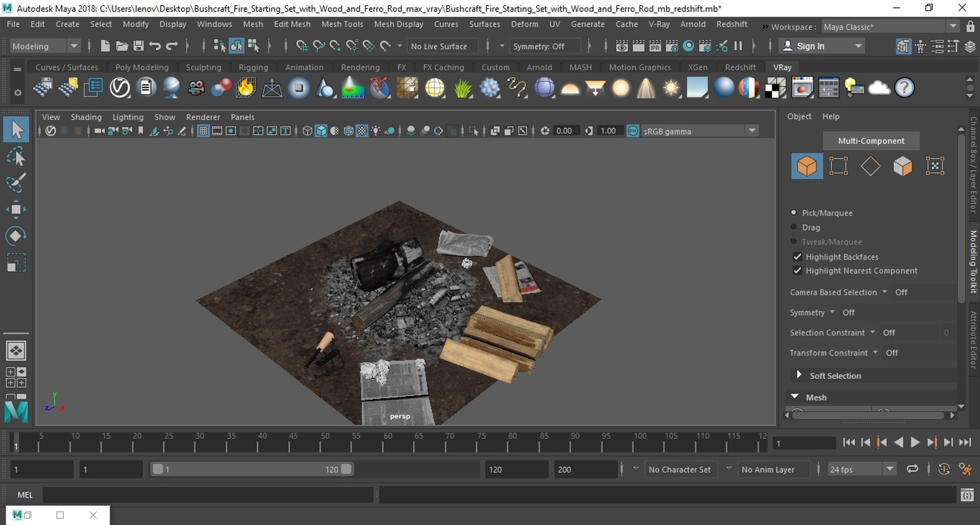The height and width of the screenshot is (525, 980).
Task: Activate the Rotate tool
Action: click(16, 235)
